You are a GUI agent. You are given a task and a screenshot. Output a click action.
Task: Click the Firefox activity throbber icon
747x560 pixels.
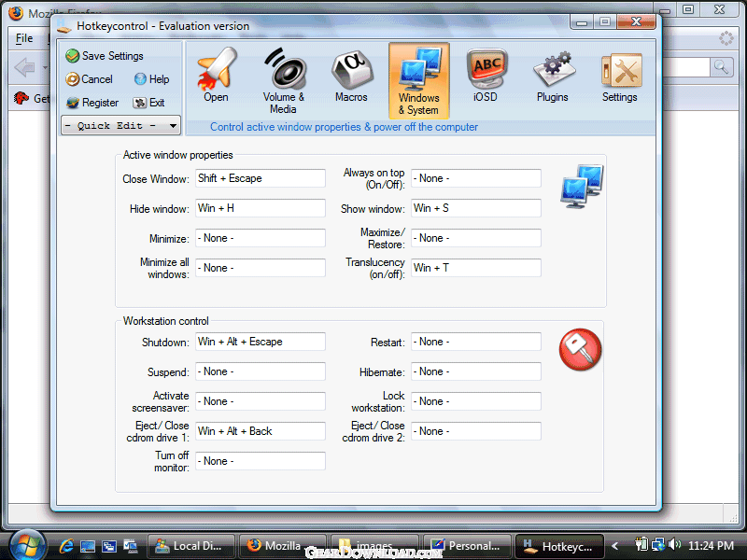[726, 38]
